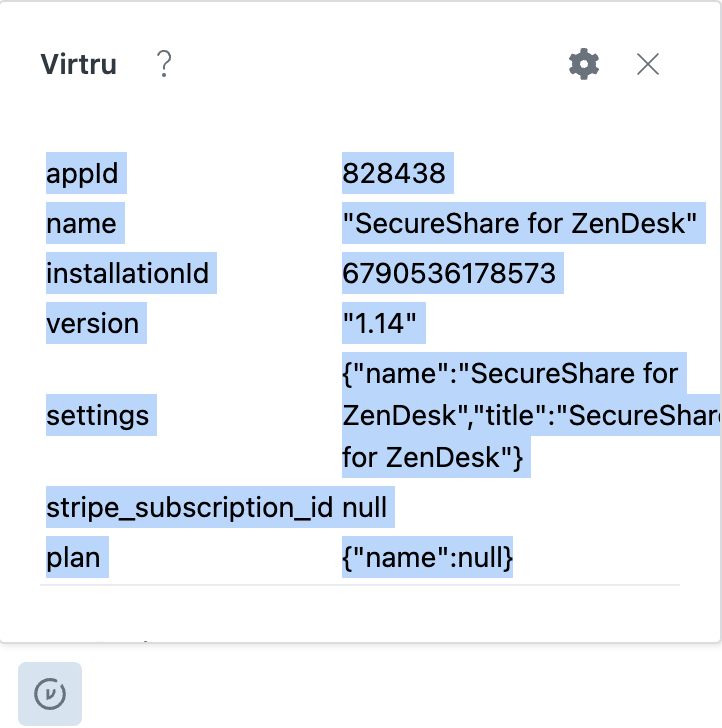Select the appId label

tap(82, 174)
